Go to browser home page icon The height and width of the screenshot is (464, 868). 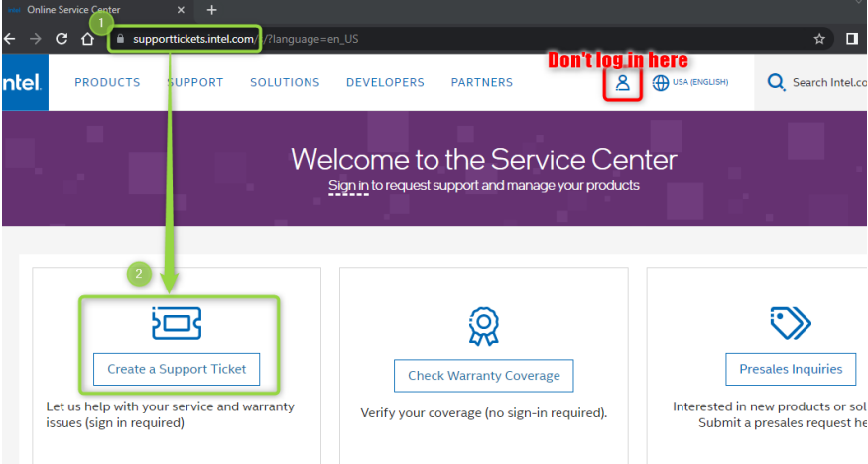(87, 39)
